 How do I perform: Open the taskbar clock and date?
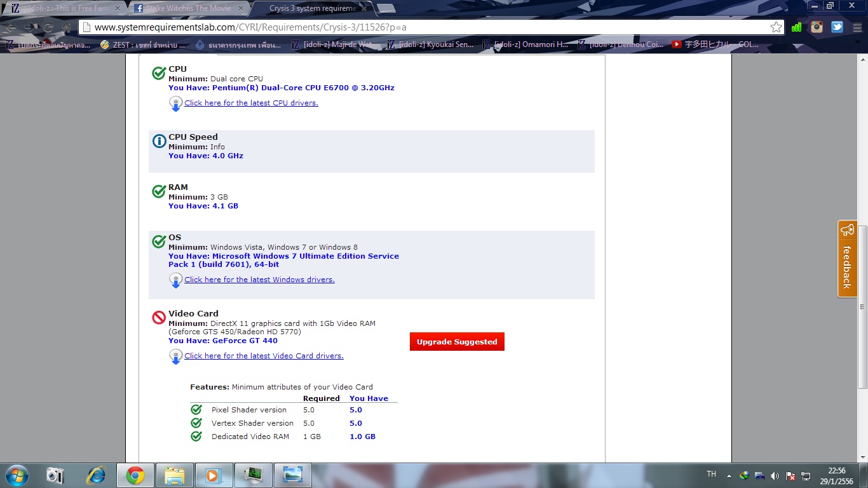tap(837, 476)
